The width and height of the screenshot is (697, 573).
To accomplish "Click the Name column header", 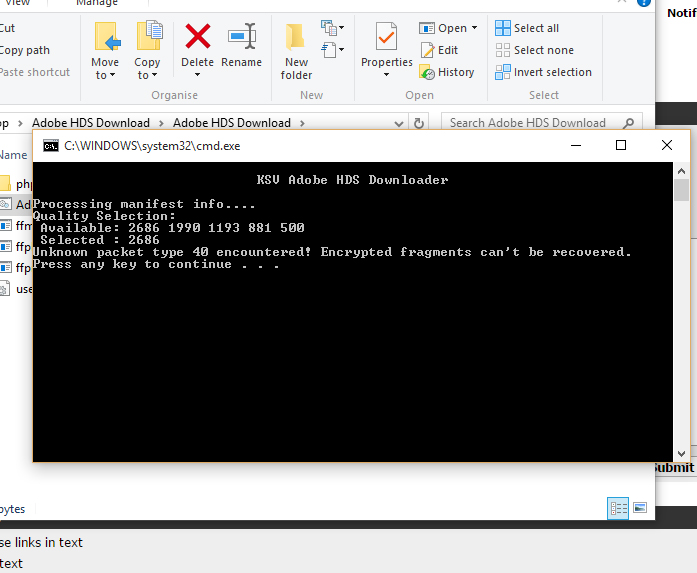I will (x=14, y=155).
